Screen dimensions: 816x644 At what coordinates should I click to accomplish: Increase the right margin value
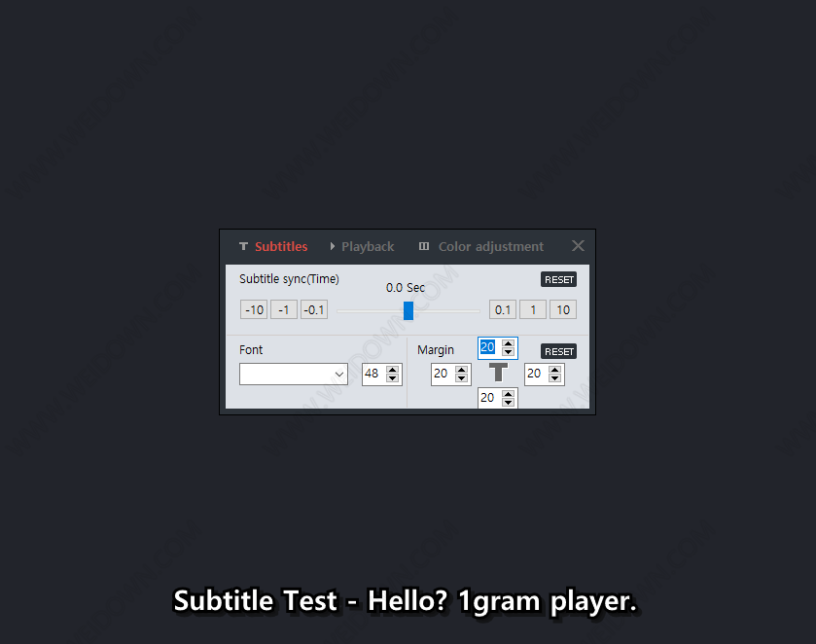tap(555, 369)
